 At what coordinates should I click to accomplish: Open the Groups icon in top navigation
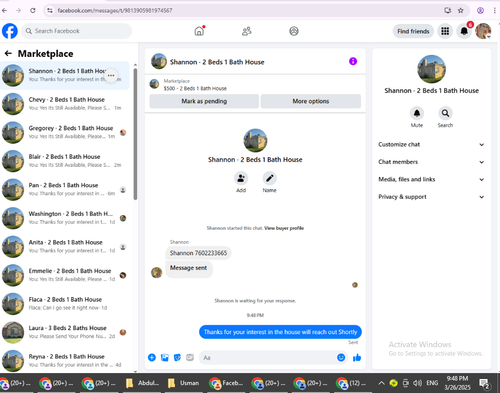pos(294,31)
